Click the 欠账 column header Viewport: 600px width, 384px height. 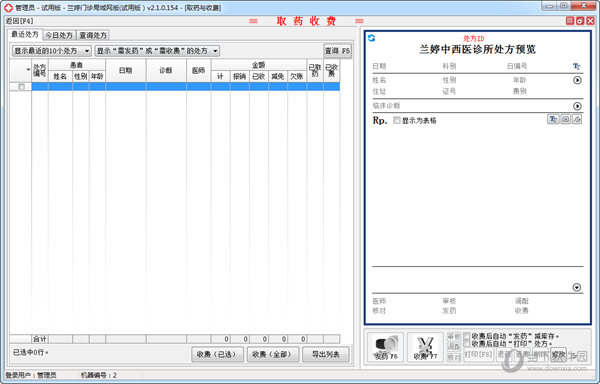tap(297, 76)
